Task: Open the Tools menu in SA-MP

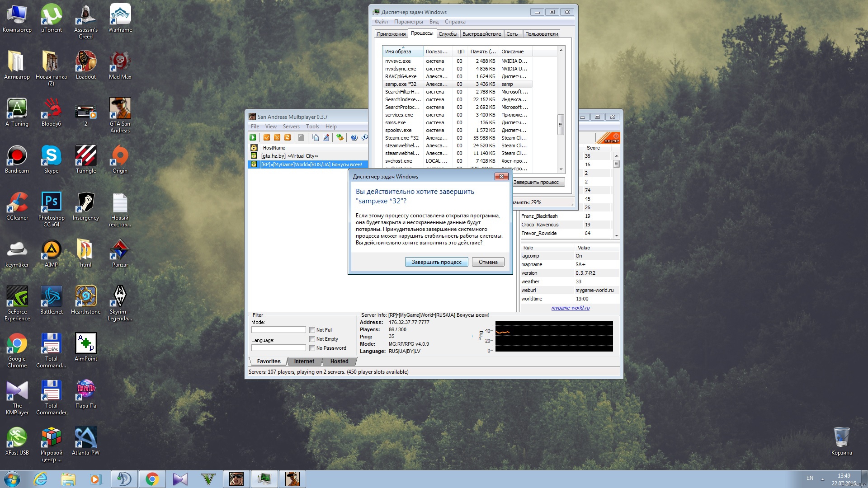Action: [x=312, y=127]
